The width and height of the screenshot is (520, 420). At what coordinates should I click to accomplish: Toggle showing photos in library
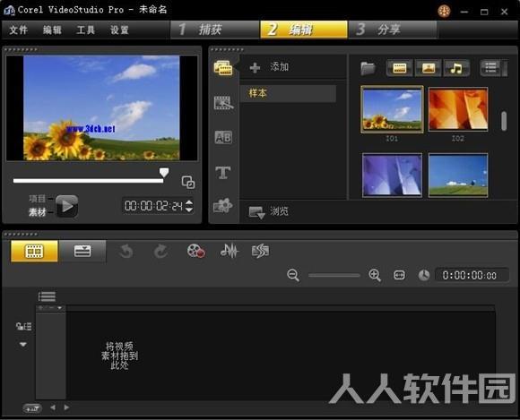(429, 68)
